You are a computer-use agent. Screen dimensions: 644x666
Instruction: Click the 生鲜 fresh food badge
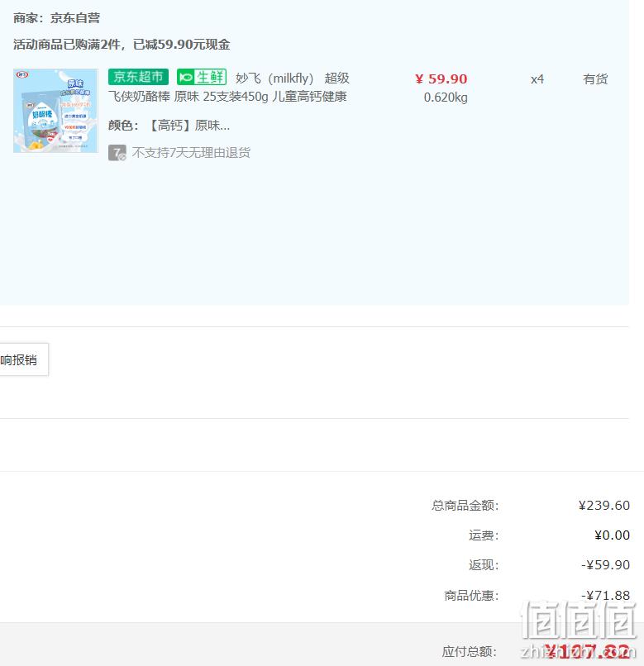[202, 77]
